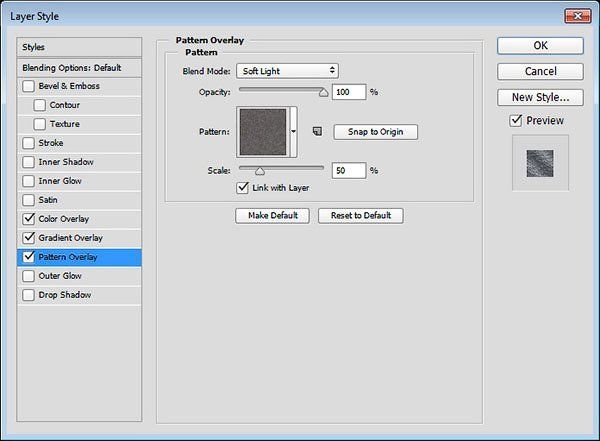
Task: Uncheck the Gradient Overlay checkbox
Action: [x=28, y=238]
